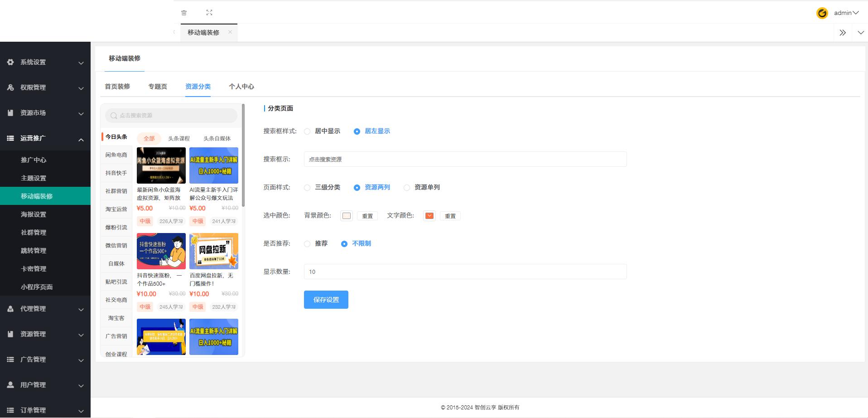Click the fullscreen expand icon
The height and width of the screenshot is (418, 868).
tap(209, 13)
